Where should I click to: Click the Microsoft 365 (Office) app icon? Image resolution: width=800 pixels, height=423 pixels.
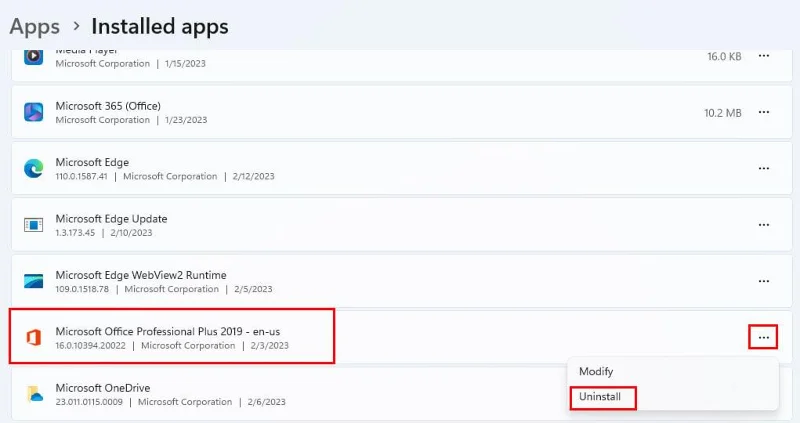[x=34, y=112]
